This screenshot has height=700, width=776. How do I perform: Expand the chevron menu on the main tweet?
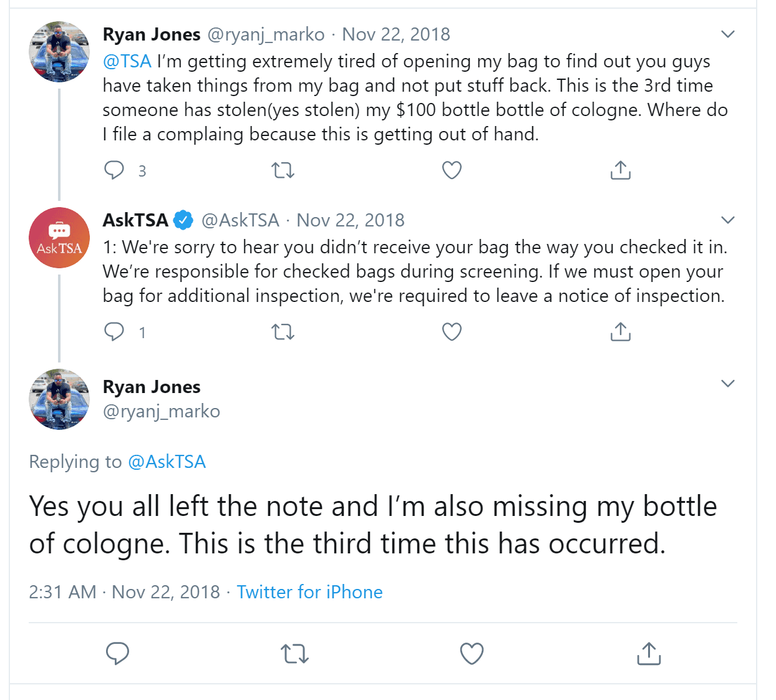(728, 384)
